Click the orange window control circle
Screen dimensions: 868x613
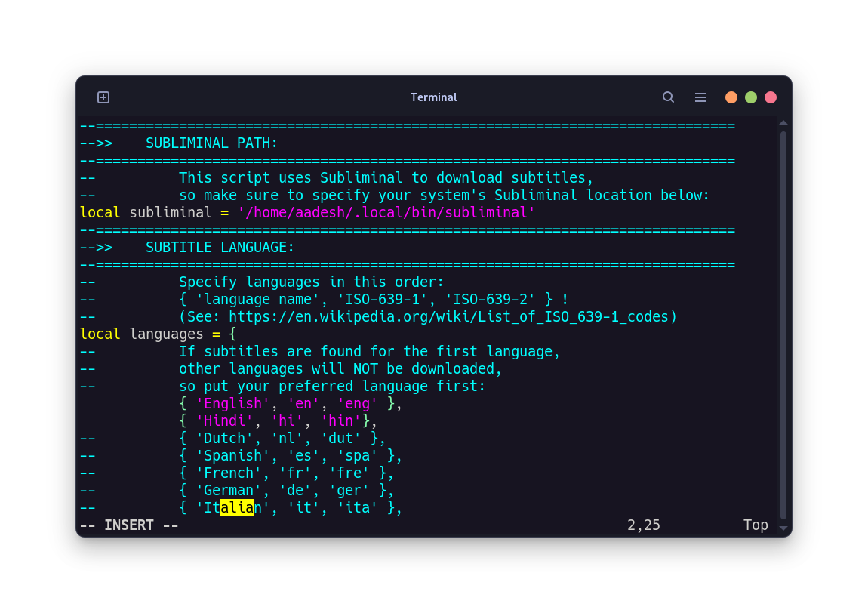pyautogui.click(x=731, y=97)
